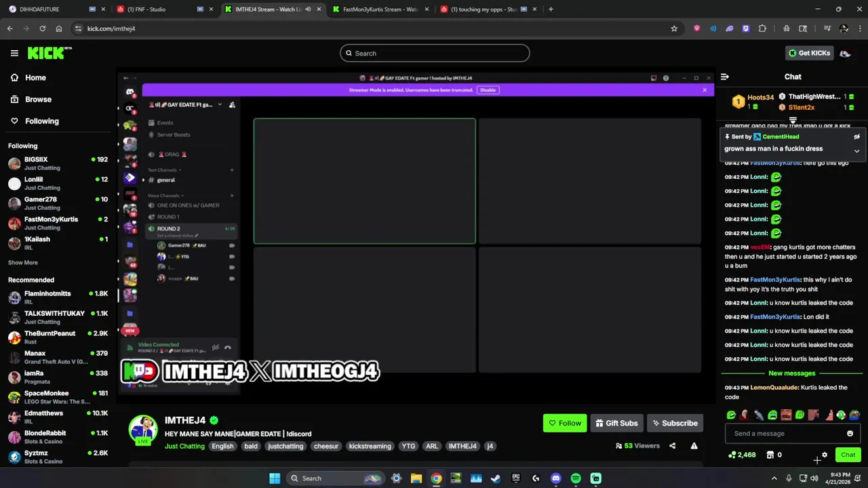The width and height of the screenshot is (868, 488).
Task: Expand the pinned chat message chevron
Action: 856,151
